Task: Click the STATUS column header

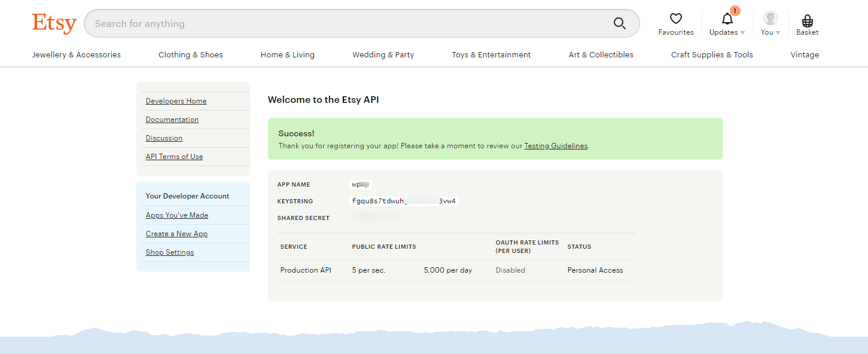Action: click(x=579, y=247)
